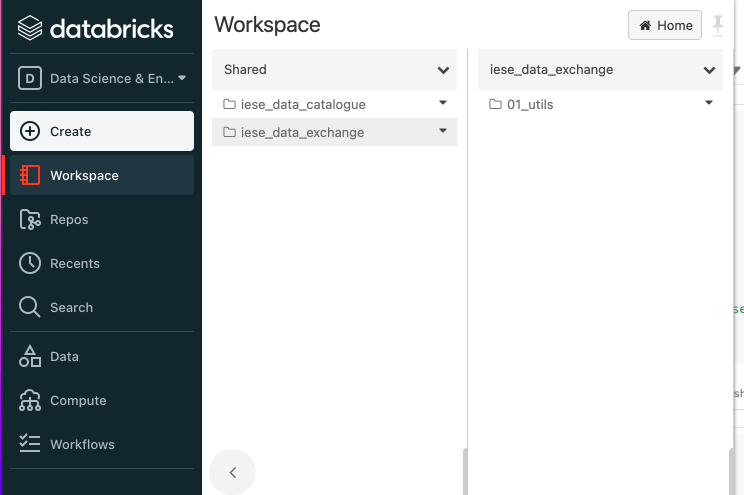Open the 01_utils folder dropdown arrow

point(708,103)
